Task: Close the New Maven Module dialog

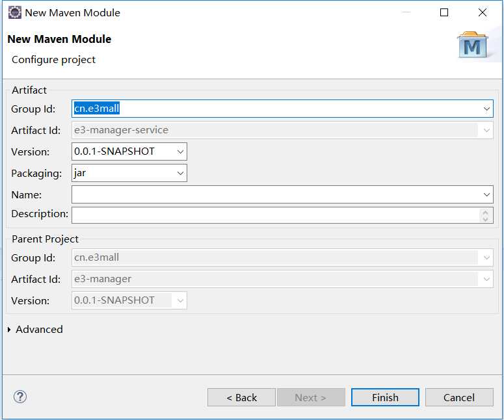Action: [x=482, y=12]
